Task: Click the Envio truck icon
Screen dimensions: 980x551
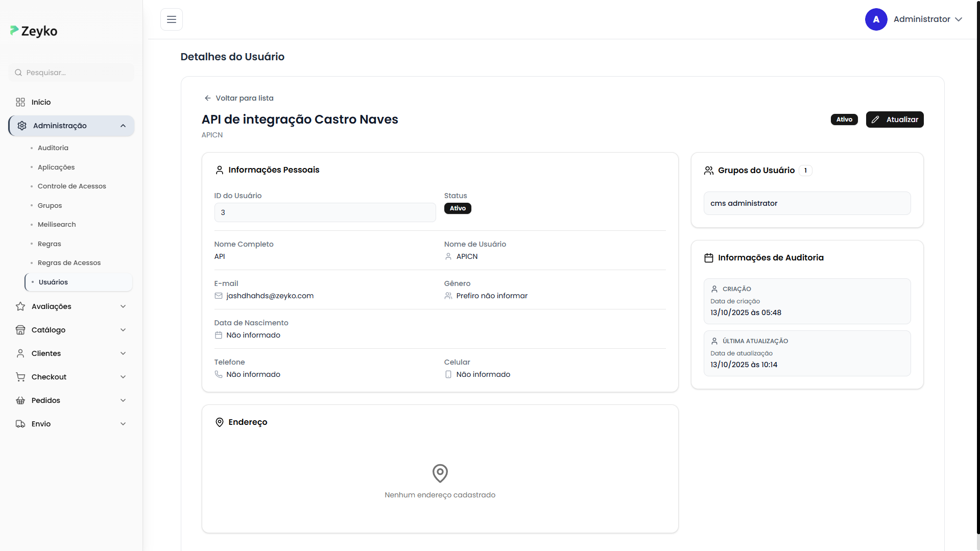Action: 20,424
